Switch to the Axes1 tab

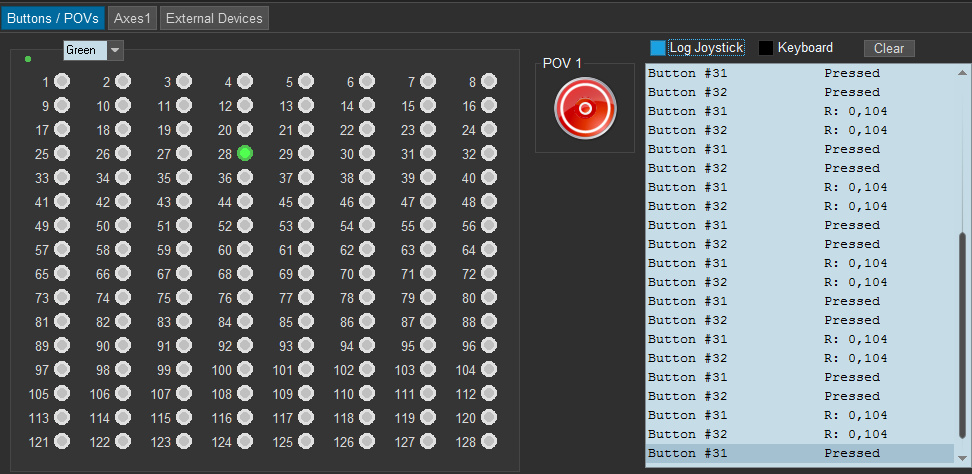131,18
